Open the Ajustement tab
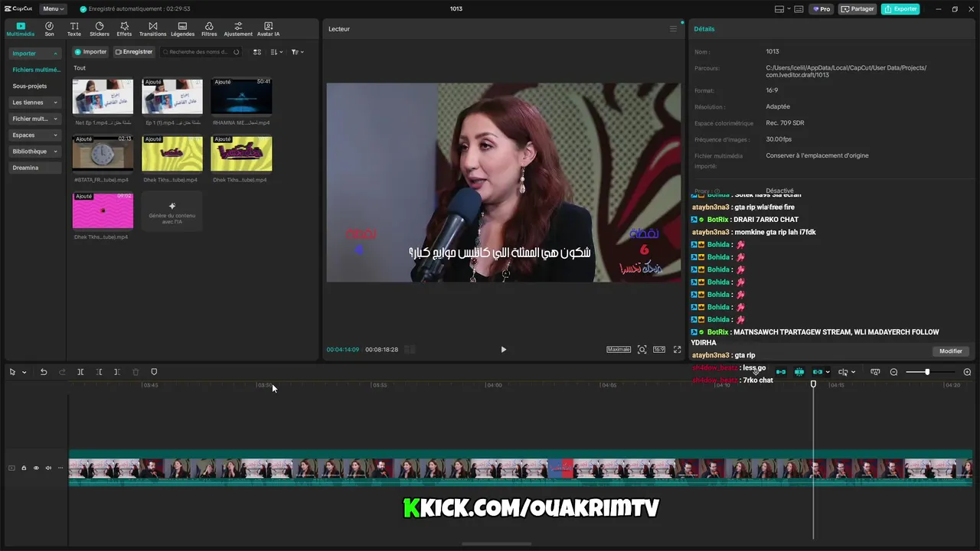The height and width of the screenshot is (551, 980). 238,29
